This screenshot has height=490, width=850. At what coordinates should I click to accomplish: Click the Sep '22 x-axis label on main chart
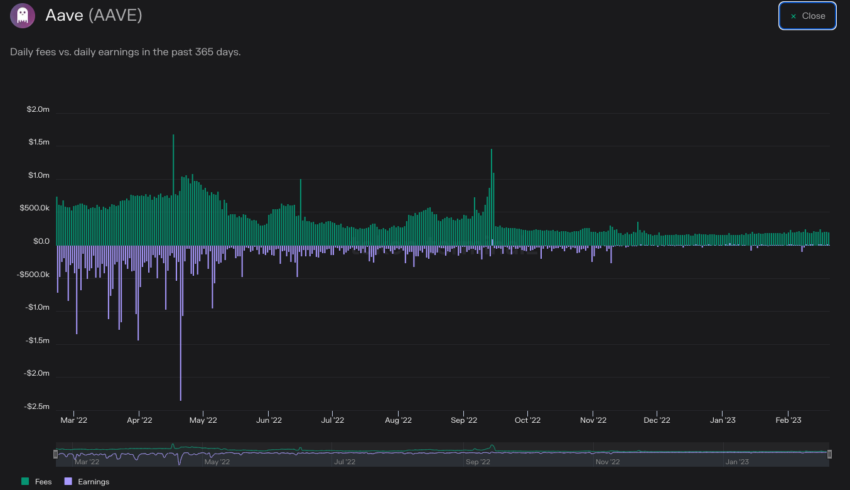[464, 420]
